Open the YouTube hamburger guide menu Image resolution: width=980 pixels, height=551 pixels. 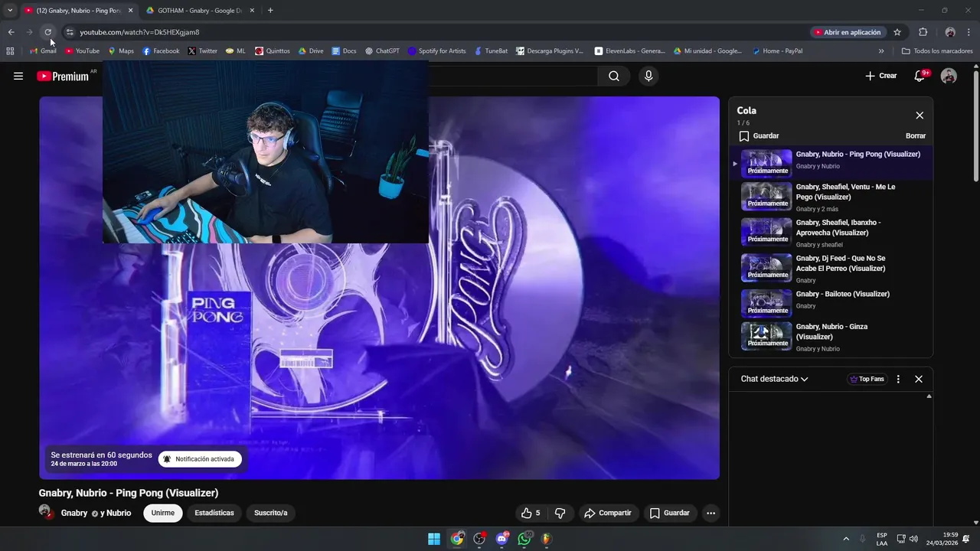click(18, 76)
